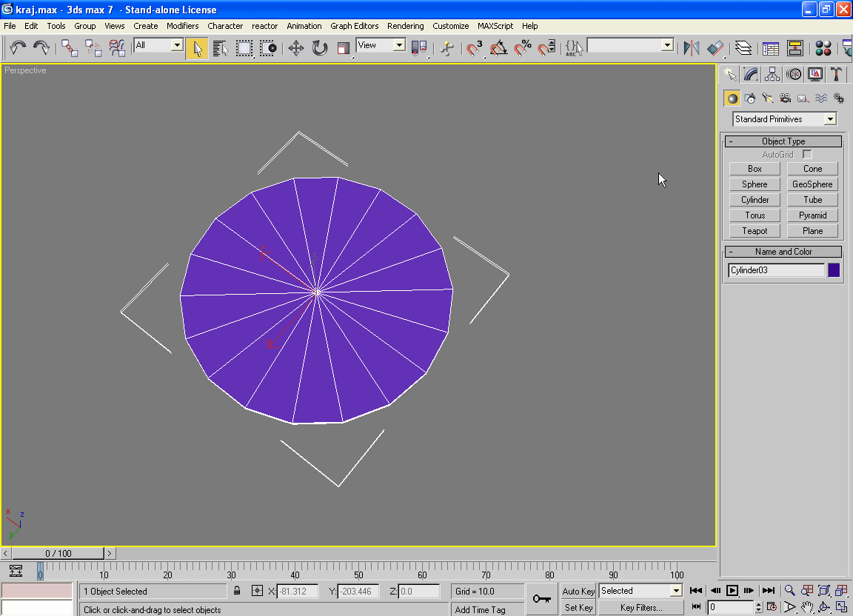Select the Lights category icon

point(768,98)
